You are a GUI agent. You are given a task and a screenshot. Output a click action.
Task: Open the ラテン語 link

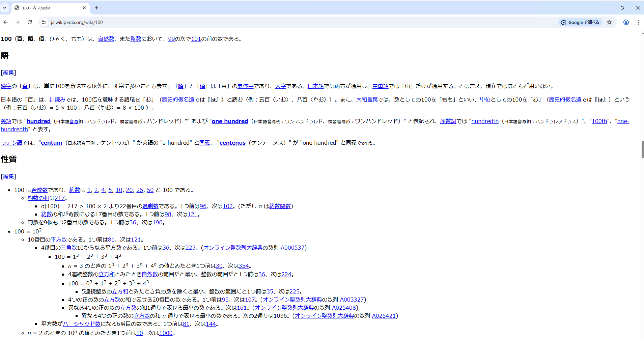point(11,143)
